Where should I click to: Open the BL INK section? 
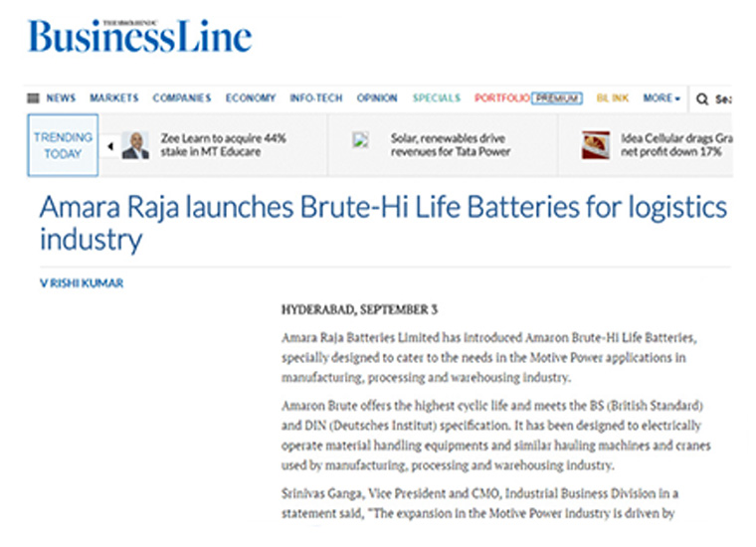click(613, 98)
